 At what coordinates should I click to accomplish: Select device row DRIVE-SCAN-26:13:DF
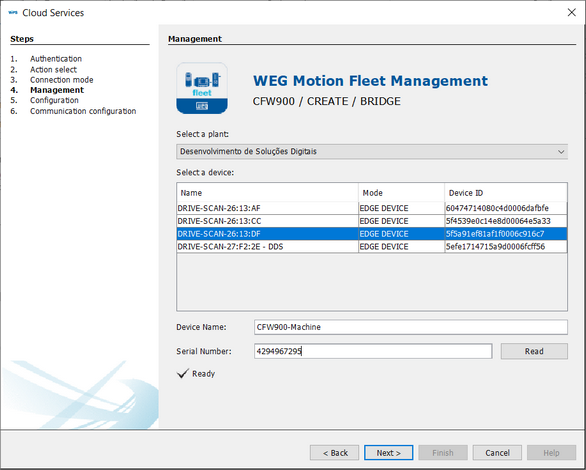coord(372,234)
